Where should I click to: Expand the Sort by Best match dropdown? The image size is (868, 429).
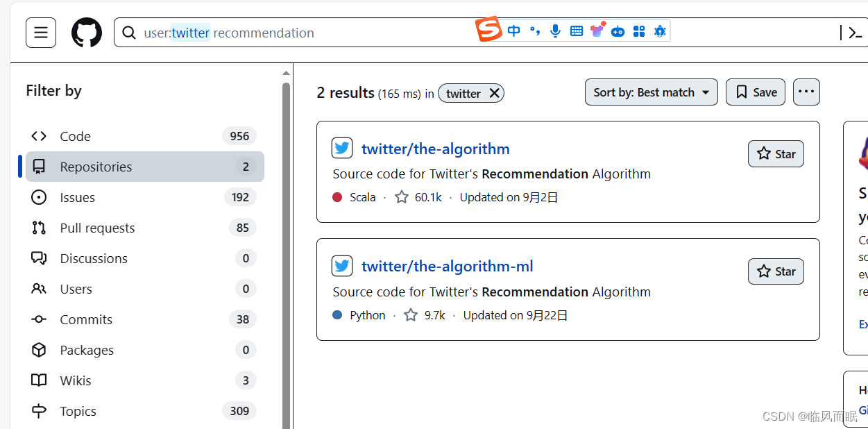(651, 92)
